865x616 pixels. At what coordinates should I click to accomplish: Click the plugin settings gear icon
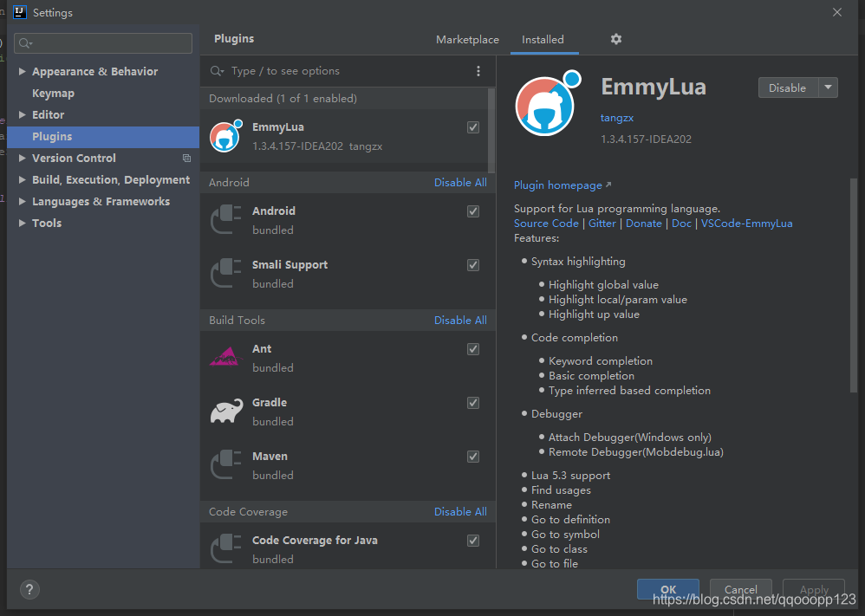pos(615,39)
